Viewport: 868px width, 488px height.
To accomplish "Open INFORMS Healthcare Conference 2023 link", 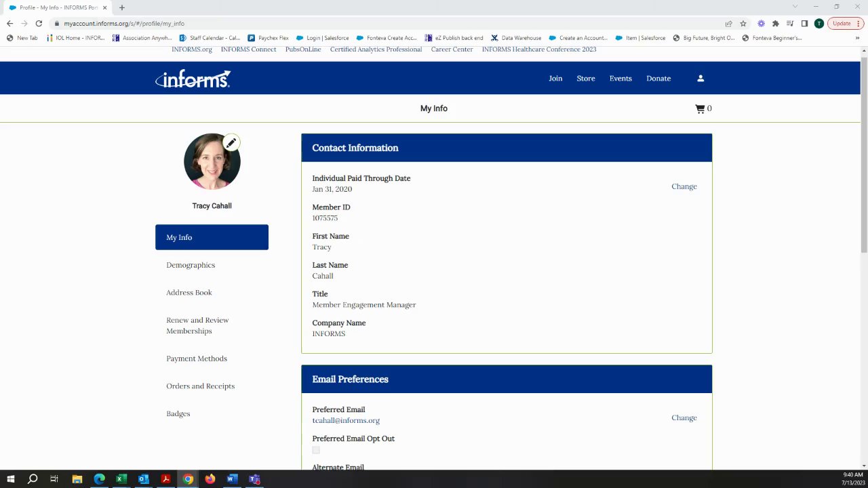I will (539, 49).
